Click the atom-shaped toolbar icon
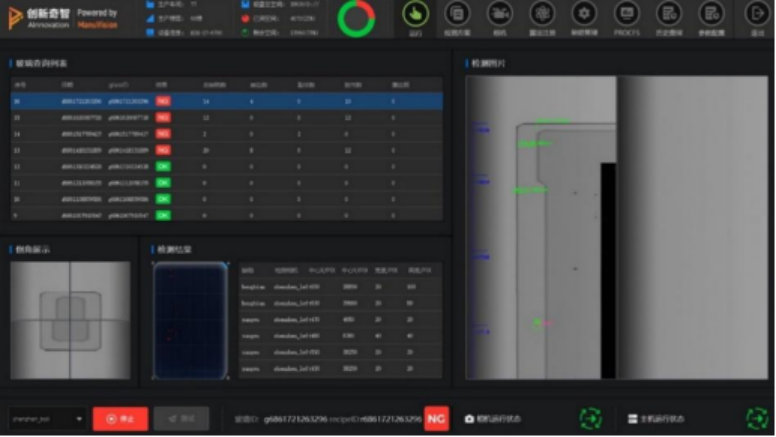Image resolution: width=776 pixels, height=437 pixels. [x=542, y=14]
